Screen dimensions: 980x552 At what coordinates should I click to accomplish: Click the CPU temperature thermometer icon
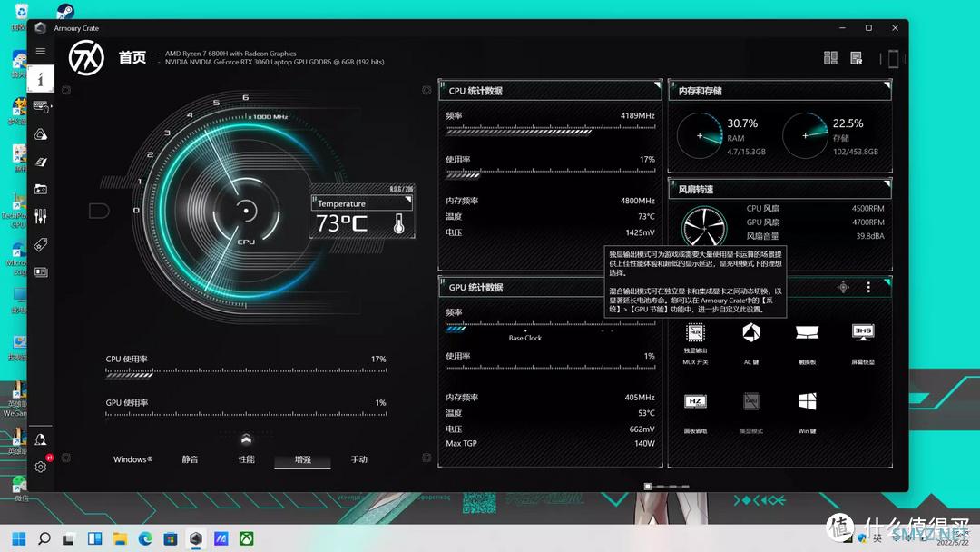[x=398, y=223]
